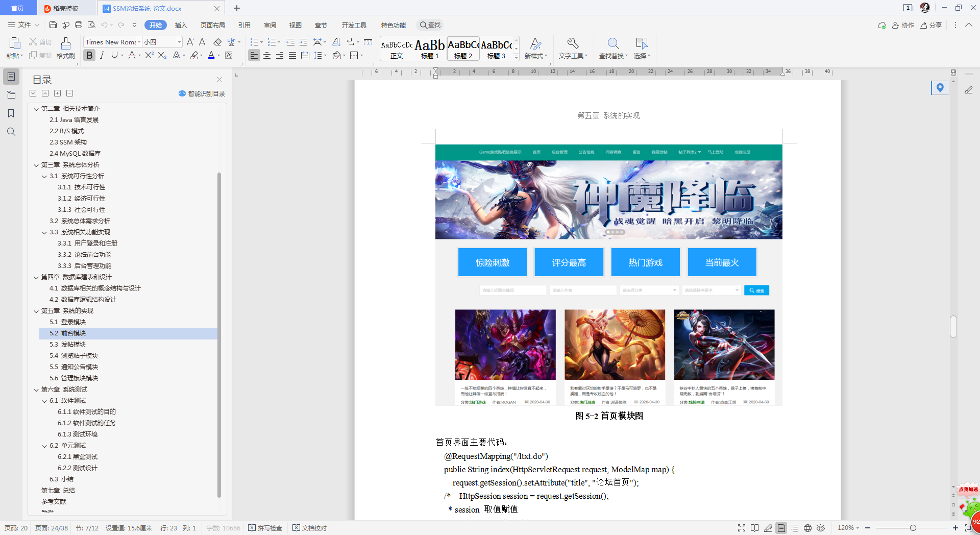980x535 pixels.
Task: Switch to full screen view in status bar
Action: click(742, 528)
